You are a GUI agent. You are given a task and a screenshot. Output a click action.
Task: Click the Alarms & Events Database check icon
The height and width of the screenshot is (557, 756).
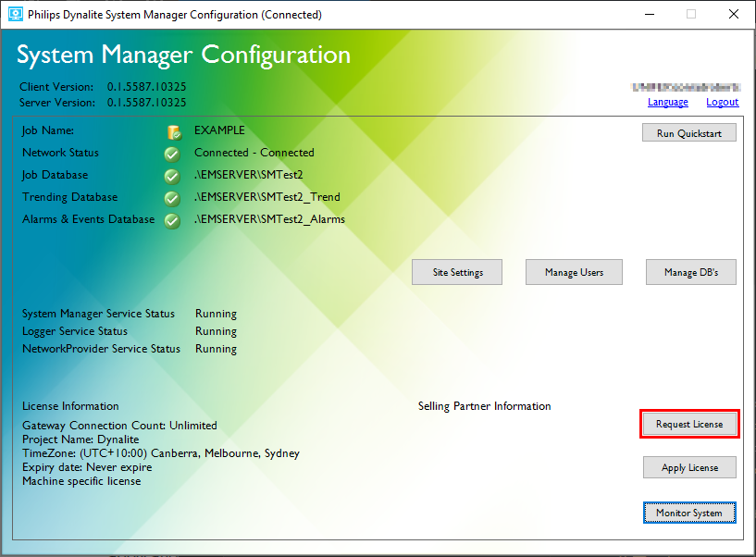tap(172, 220)
